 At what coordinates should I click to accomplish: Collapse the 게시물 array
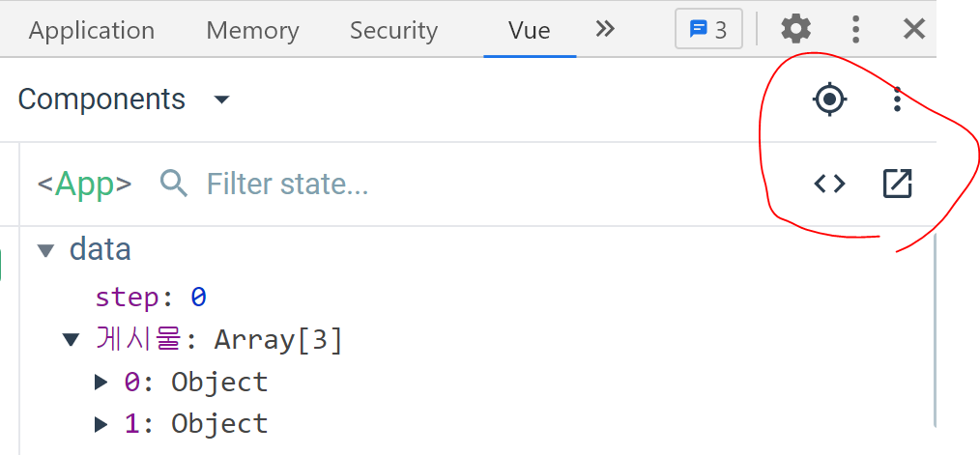click(70, 339)
